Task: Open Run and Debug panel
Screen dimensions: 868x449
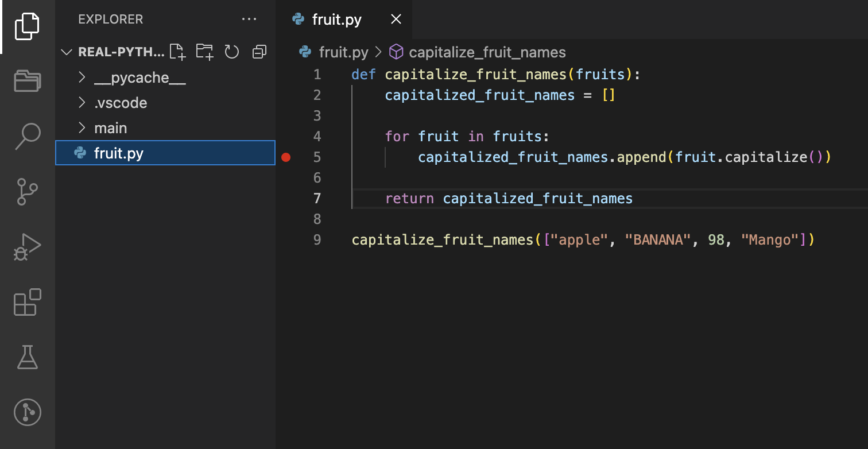Action: [26, 247]
